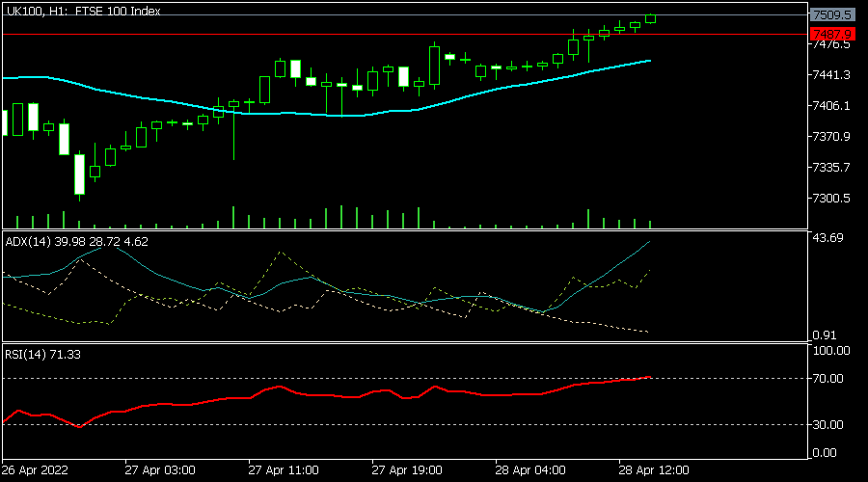868x482 pixels.
Task: Select the current price label 7509.5
Action: click(832, 14)
